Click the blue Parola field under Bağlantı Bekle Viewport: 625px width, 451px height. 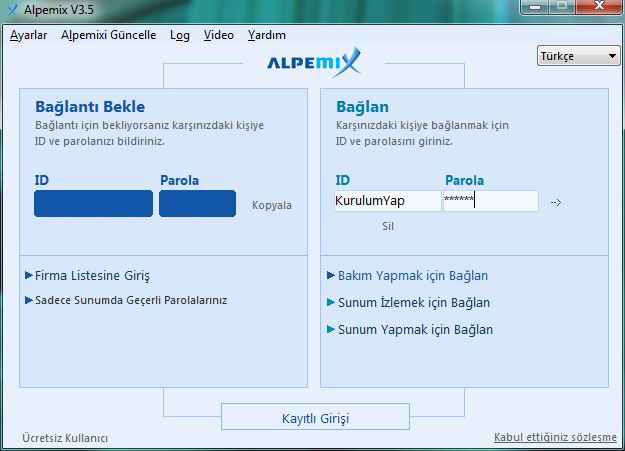click(197, 203)
